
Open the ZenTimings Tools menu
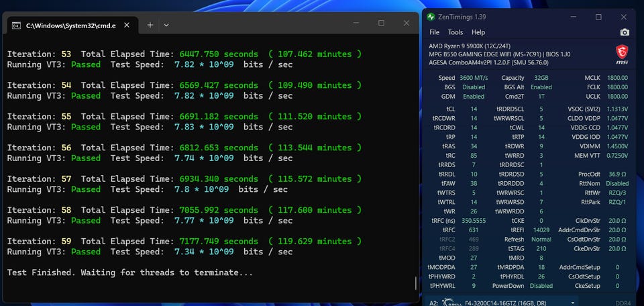pyautogui.click(x=455, y=32)
